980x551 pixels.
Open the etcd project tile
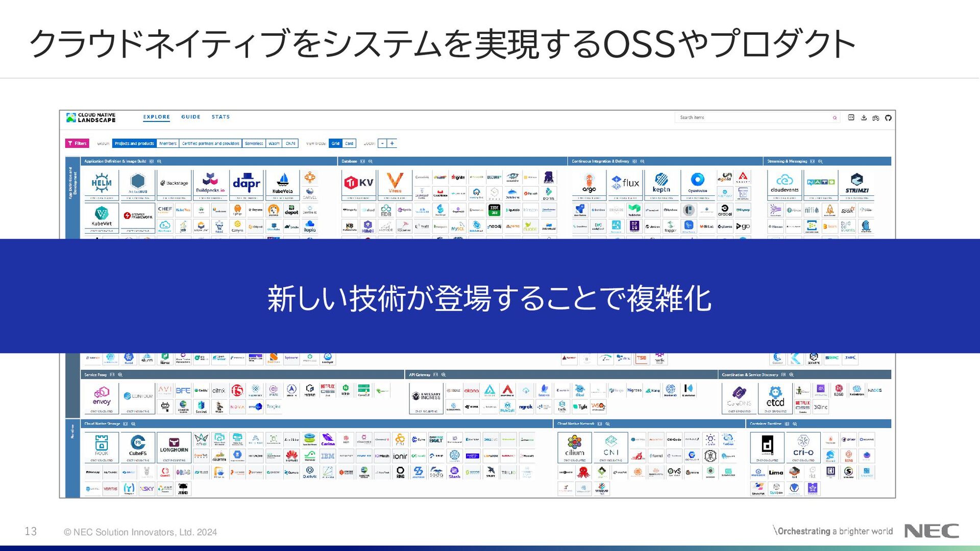click(775, 398)
